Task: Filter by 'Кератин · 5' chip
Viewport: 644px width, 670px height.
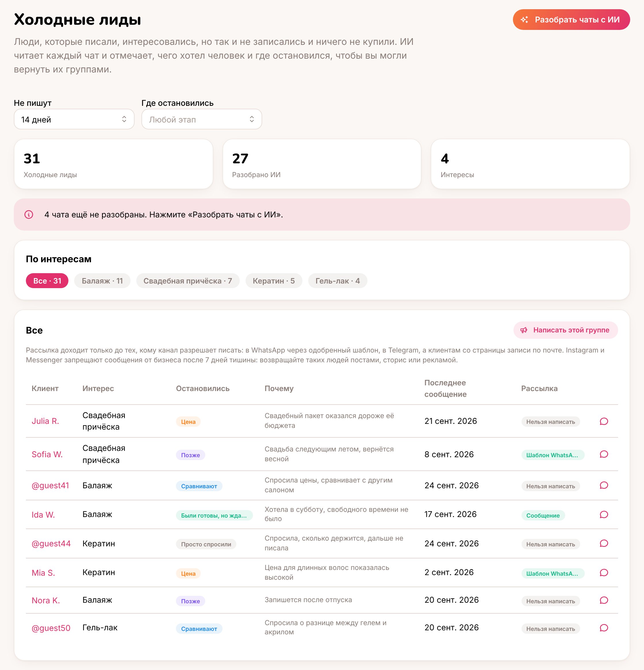Action: 273,281
